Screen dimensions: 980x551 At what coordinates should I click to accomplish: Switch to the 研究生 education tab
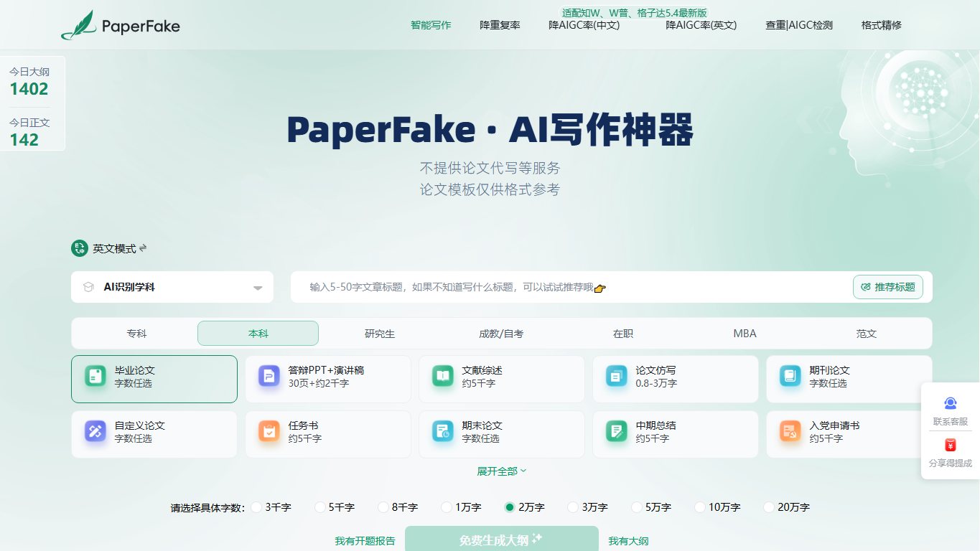pyautogui.click(x=380, y=334)
